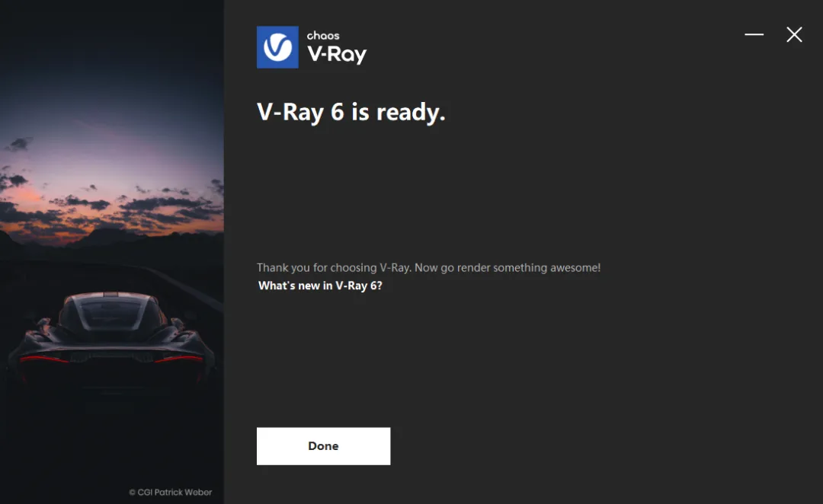Select the V-Ray 6 is ready heading
Viewport: 823px width, 504px height.
point(351,112)
